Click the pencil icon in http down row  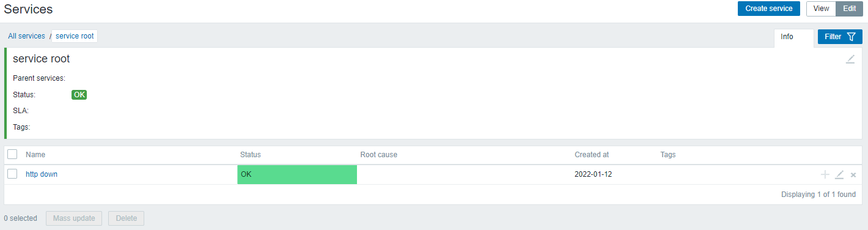[839, 175]
